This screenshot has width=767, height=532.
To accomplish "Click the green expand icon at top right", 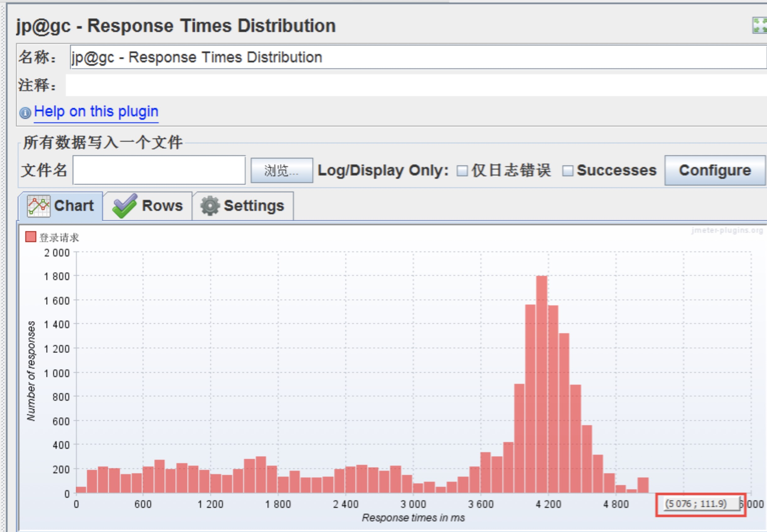I will 760,25.
